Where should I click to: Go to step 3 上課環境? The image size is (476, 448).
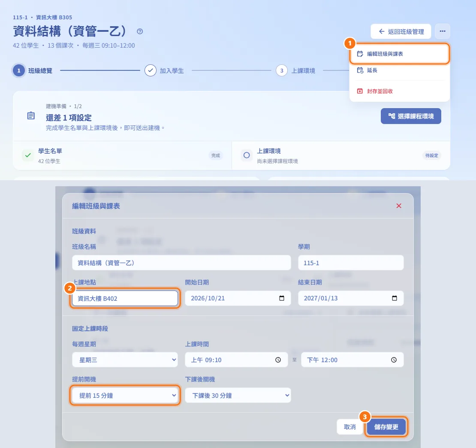(x=295, y=71)
